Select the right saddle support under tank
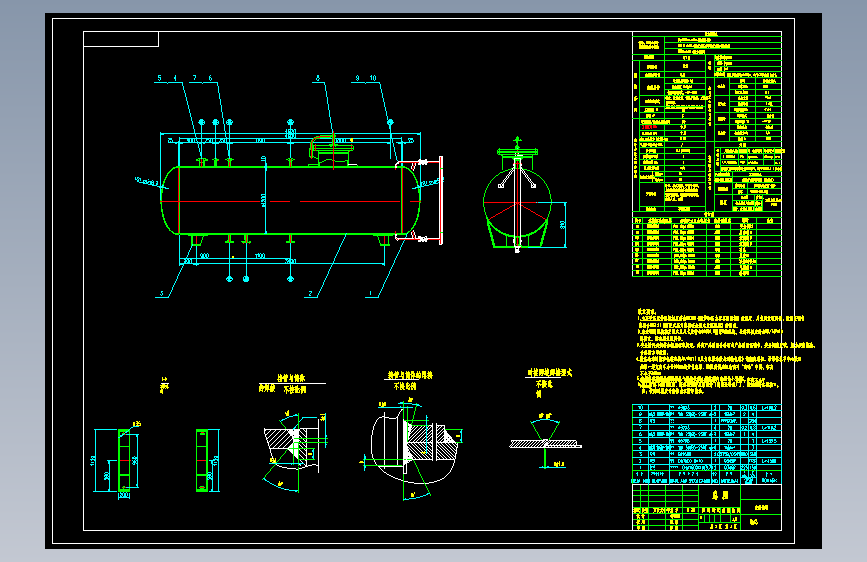 (383, 240)
